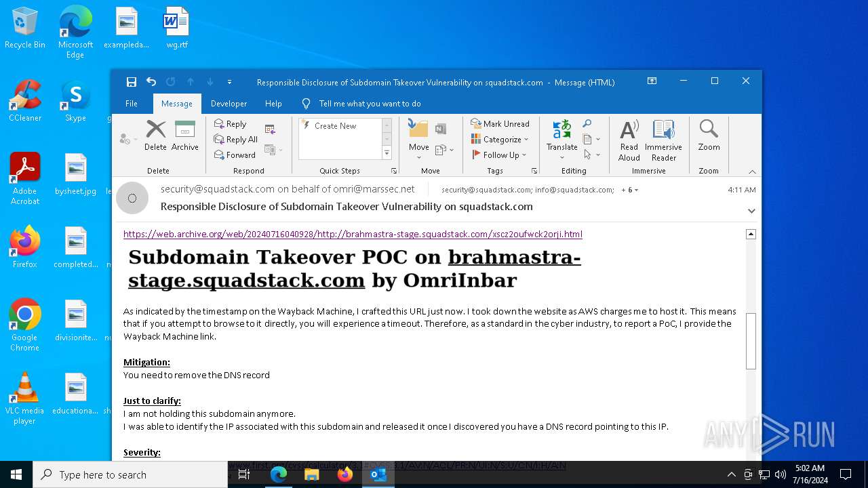Reply to the sender

point(231,124)
